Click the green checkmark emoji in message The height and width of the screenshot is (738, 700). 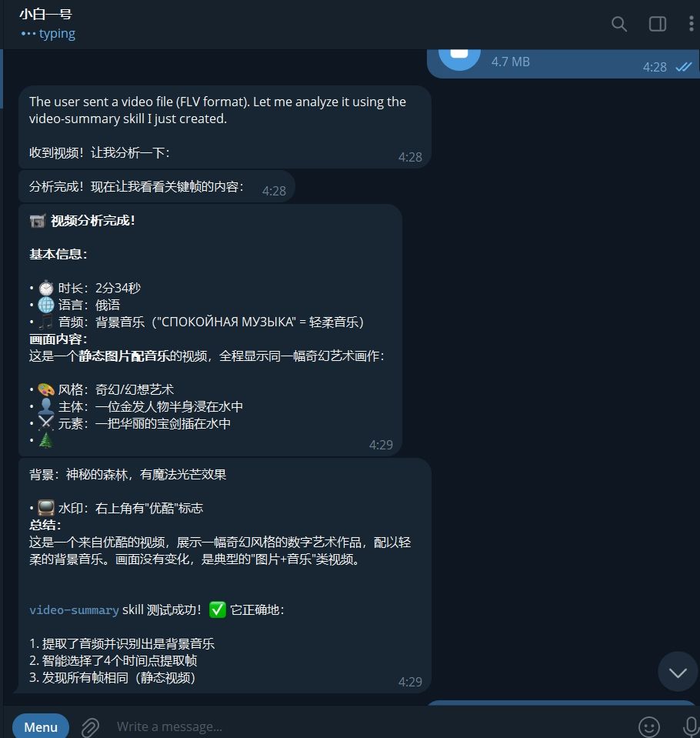[x=218, y=609]
